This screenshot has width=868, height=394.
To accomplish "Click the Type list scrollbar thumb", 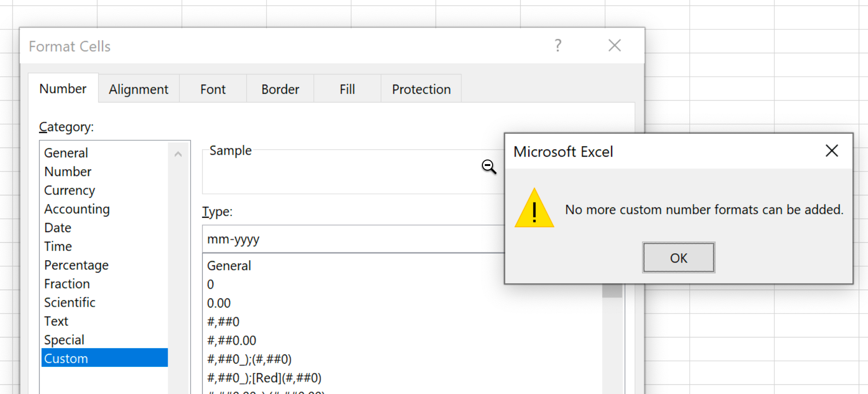I will click(x=612, y=291).
